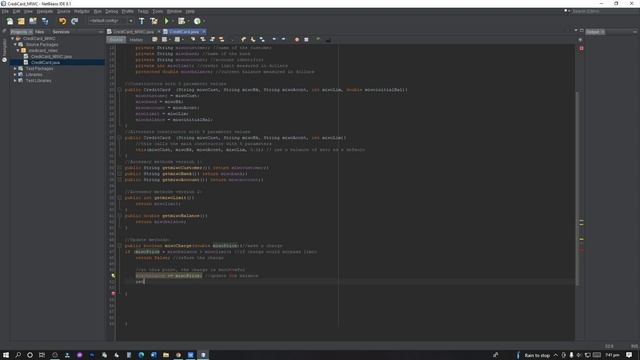Select the Test Libraries tree row

[38, 80]
